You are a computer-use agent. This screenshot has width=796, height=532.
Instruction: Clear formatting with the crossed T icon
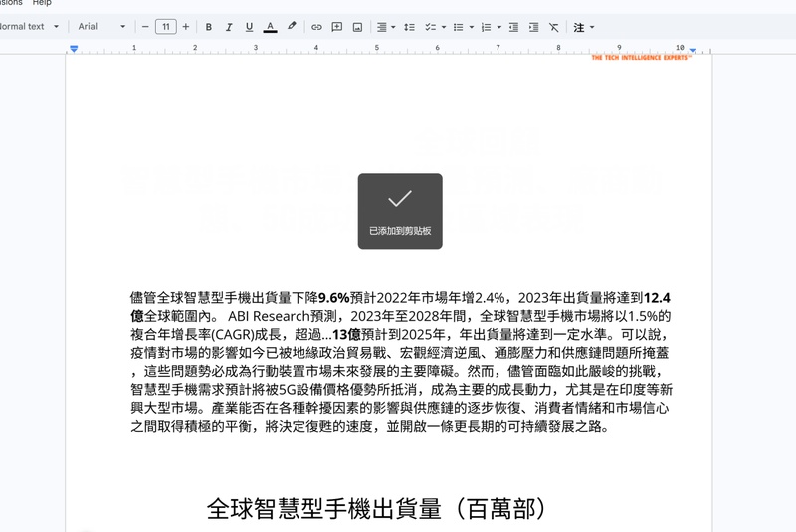click(x=554, y=27)
